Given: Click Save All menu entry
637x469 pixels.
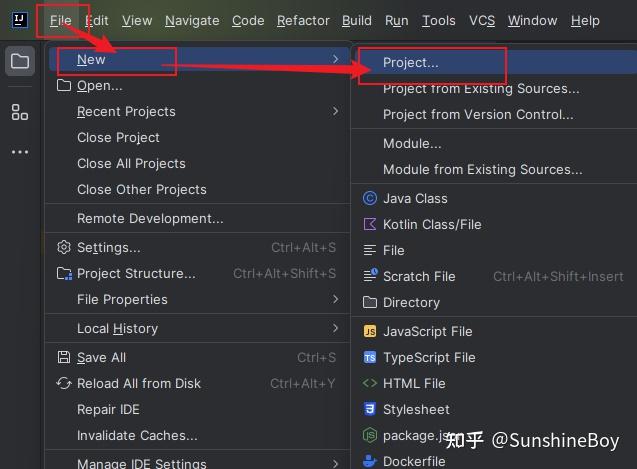Looking at the screenshot, I should (x=101, y=357).
